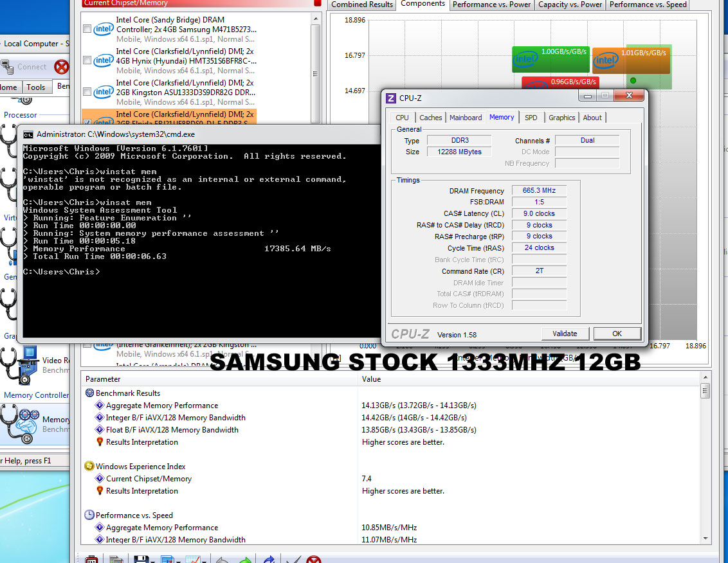The image size is (728, 563).
Task: Click the Connect computers icon in Sandra
Action: coord(8,67)
